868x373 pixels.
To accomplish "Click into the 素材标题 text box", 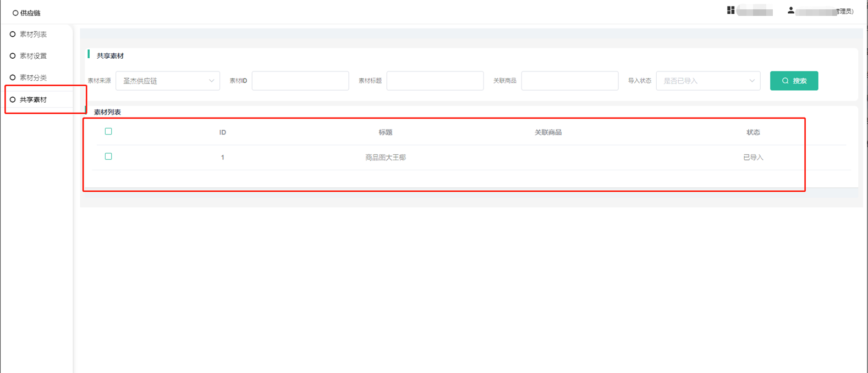I will point(435,81).
